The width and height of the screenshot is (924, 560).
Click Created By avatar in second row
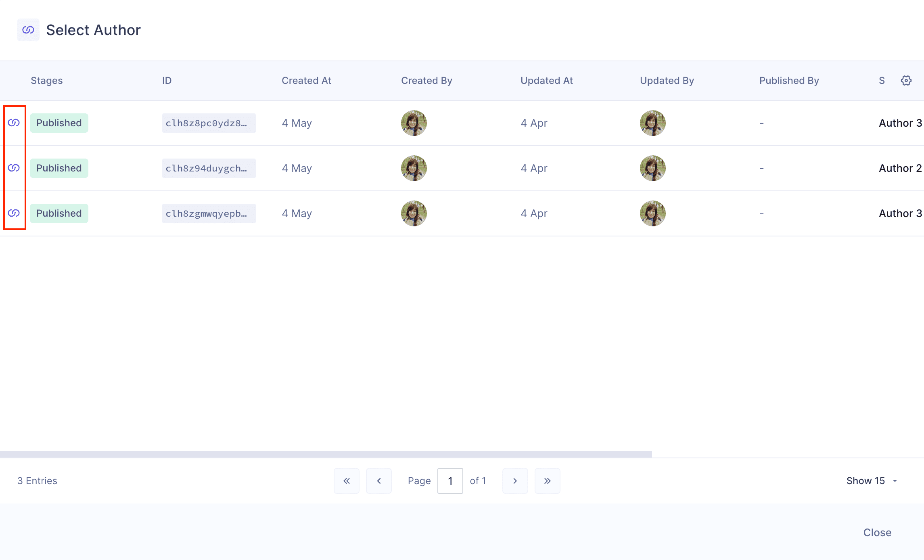[x=414, y=168]
